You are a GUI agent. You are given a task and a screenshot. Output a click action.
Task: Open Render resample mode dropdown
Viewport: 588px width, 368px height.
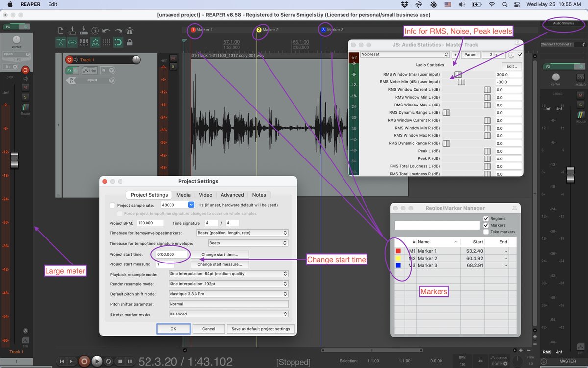point(228,284)
